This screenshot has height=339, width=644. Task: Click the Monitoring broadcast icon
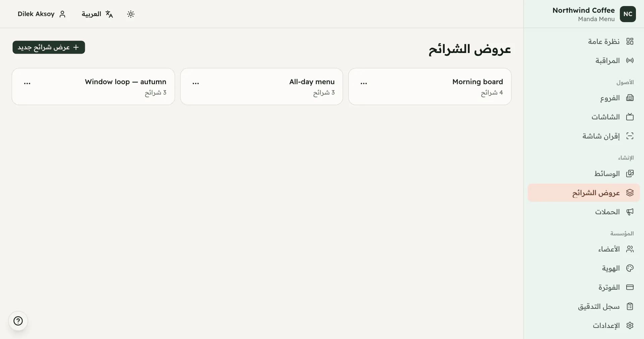[x=630, y=60]
